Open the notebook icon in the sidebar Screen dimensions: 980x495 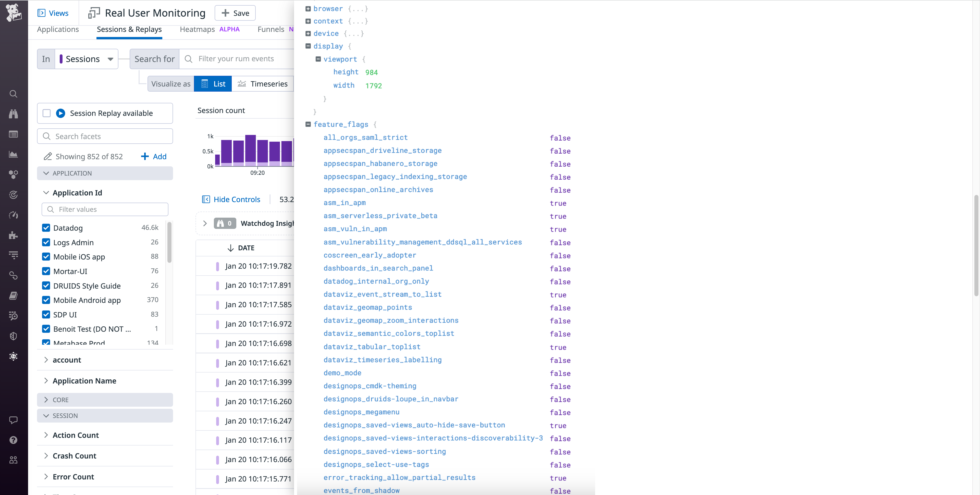(x=13, y=295)
